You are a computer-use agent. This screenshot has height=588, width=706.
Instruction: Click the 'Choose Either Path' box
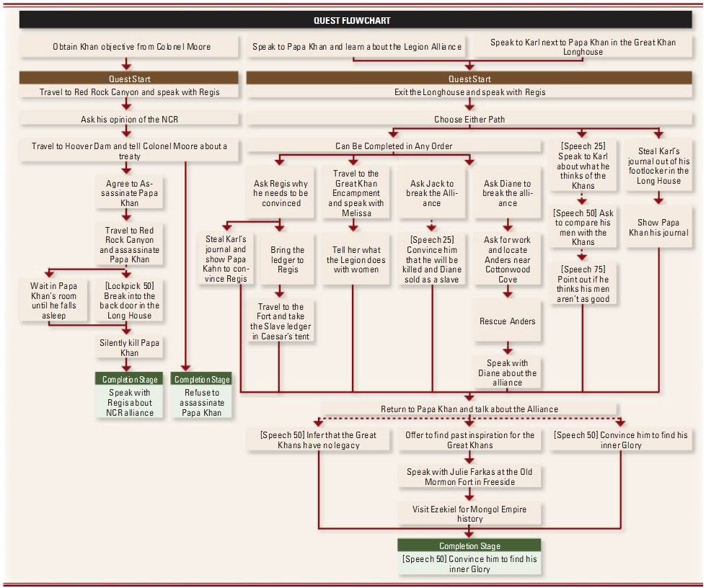click(x=469, y=119)
